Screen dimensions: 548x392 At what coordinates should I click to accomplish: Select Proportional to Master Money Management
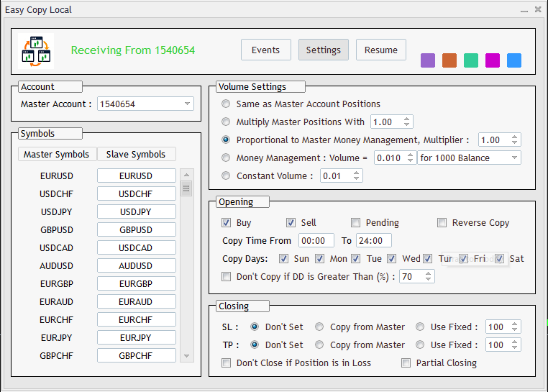(x=226, y=140)
